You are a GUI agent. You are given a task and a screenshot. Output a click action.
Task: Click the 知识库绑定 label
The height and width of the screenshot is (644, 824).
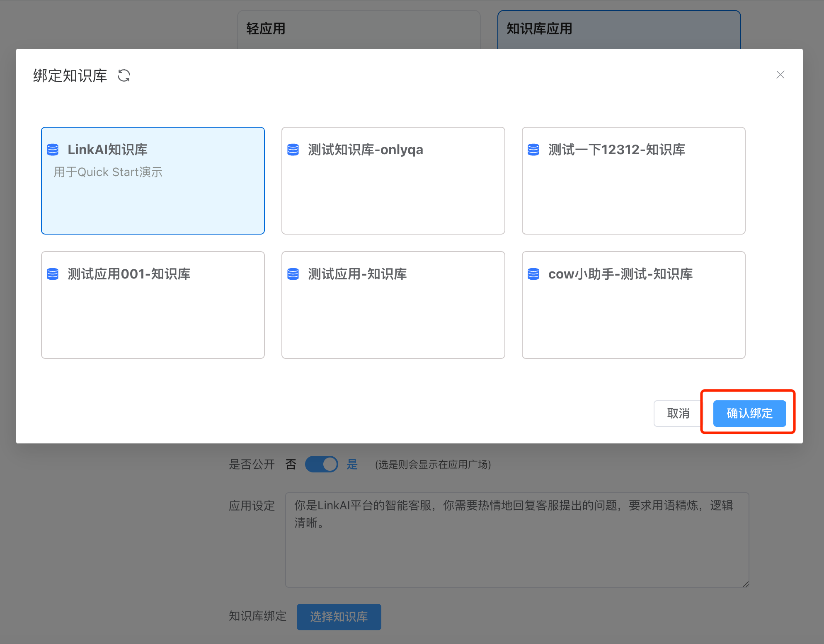point(258,616)
